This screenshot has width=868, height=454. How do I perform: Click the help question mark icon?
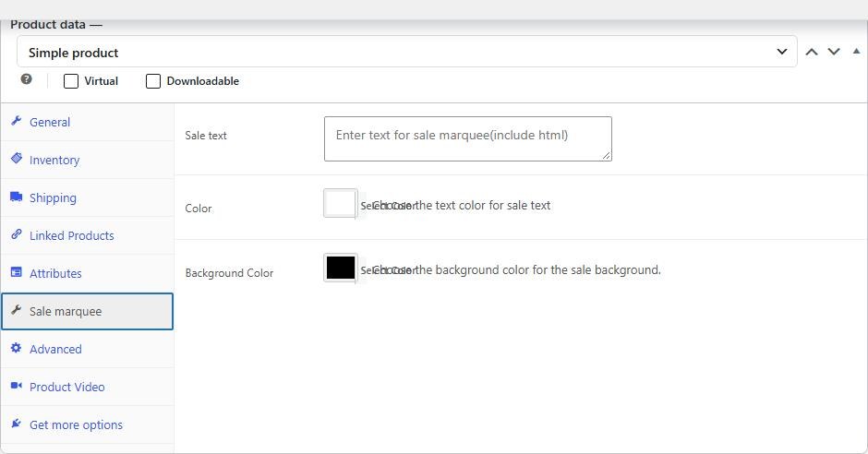pos(26,79)
